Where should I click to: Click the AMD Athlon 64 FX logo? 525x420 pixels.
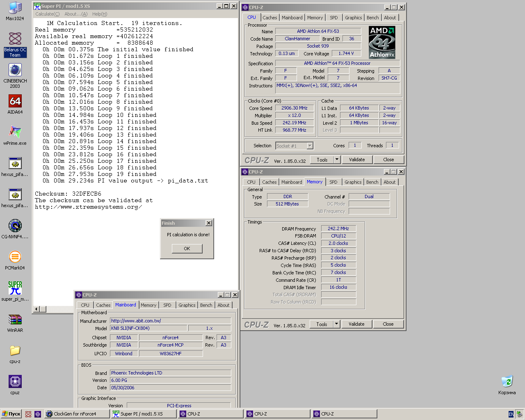point(382,43)
